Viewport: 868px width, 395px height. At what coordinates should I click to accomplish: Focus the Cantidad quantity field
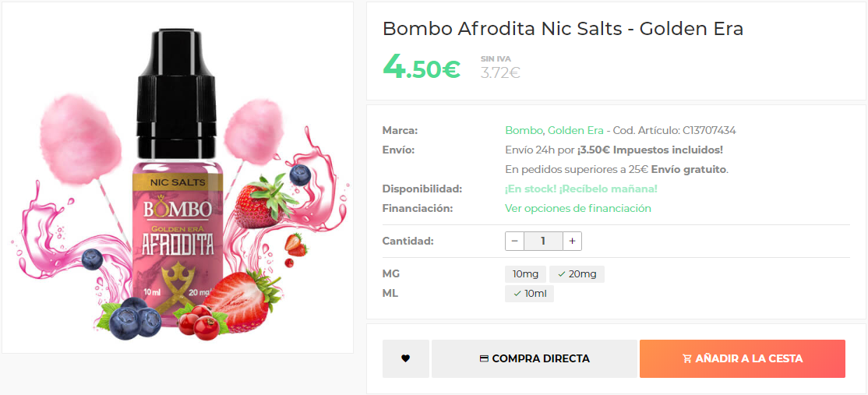[x=543, y=242]
